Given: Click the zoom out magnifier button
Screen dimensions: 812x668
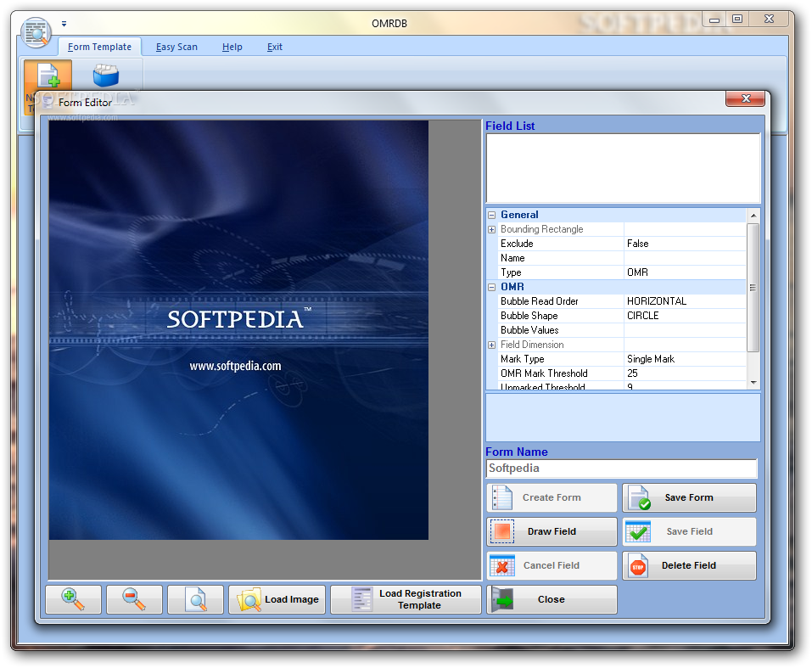Looking at the screenshot, I should click(x=134, y=599).
